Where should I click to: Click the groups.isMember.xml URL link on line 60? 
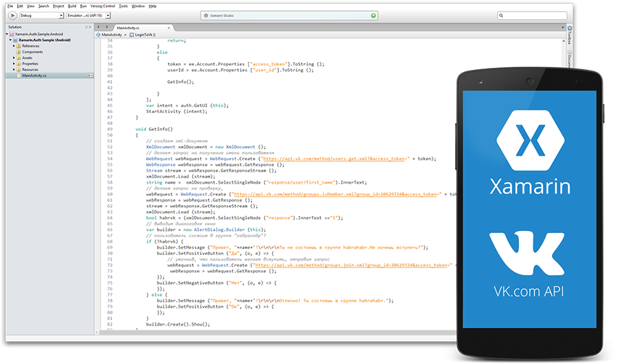336,194
